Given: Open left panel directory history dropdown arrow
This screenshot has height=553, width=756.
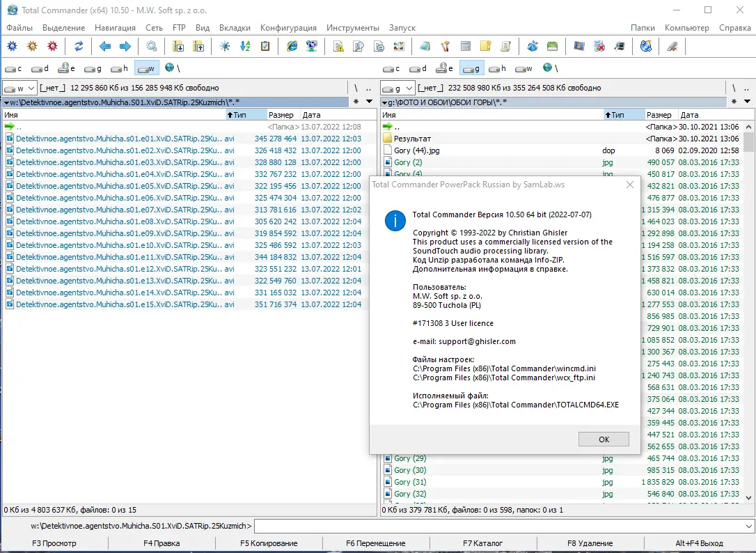Looking at the screenshot, I should point(370,102).
